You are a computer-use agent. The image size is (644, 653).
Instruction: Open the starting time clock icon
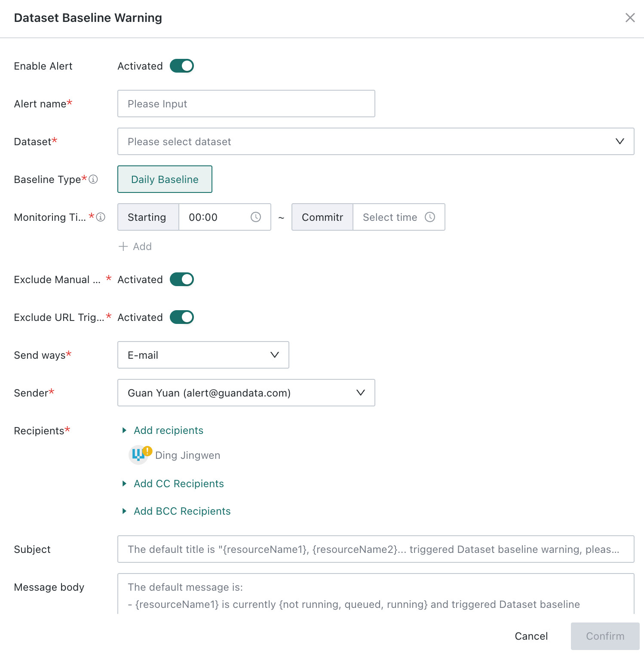(x=256, y=217)
